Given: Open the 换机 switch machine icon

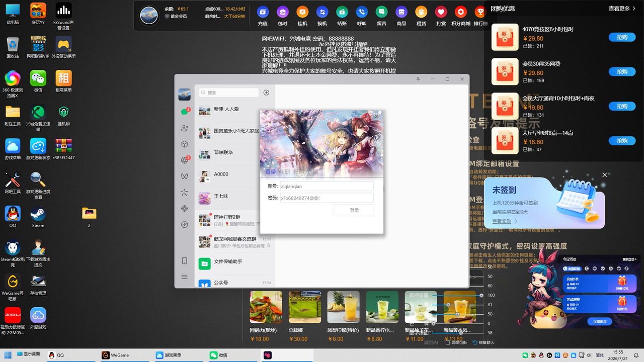Looking at the screenshot, I should coord(322,12).
